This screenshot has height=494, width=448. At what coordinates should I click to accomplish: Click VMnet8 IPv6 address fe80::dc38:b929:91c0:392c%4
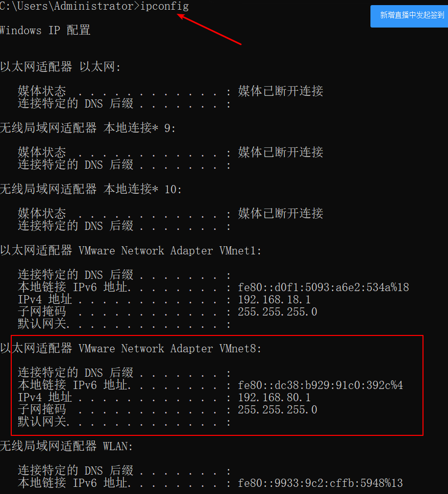point(320,385)
